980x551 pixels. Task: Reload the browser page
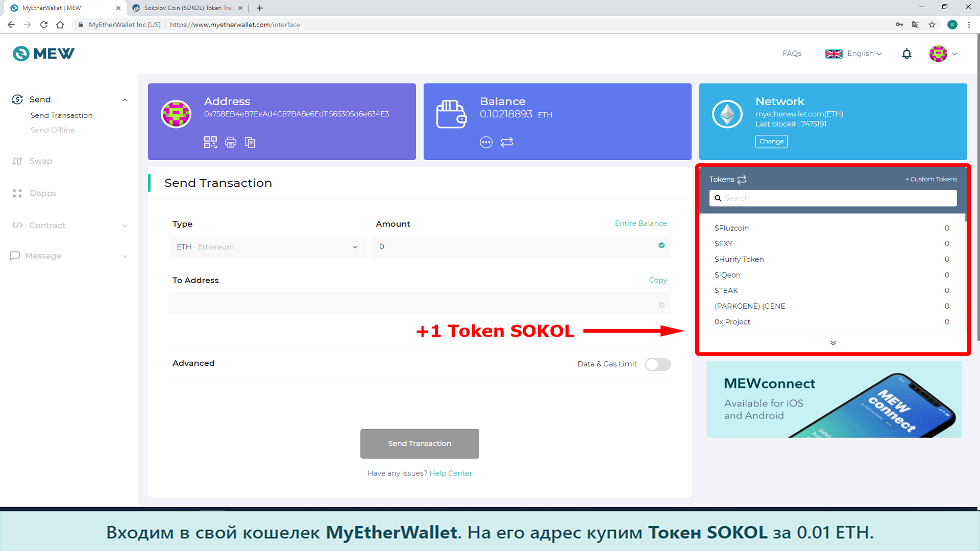[44, 24]
